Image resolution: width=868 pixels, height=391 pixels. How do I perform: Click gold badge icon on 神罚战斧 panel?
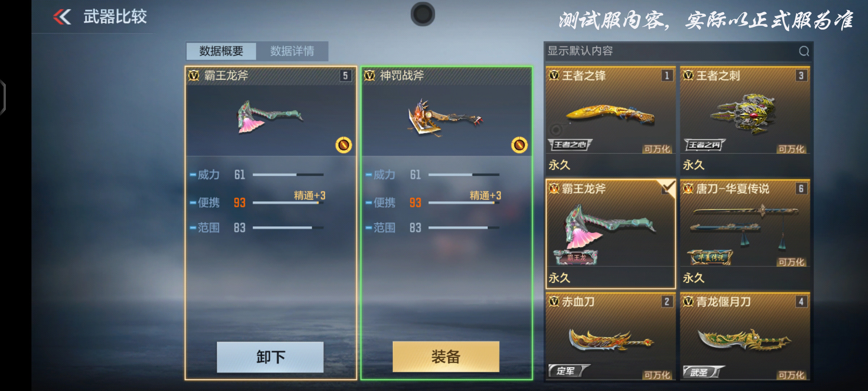click(x=519, y=145)
